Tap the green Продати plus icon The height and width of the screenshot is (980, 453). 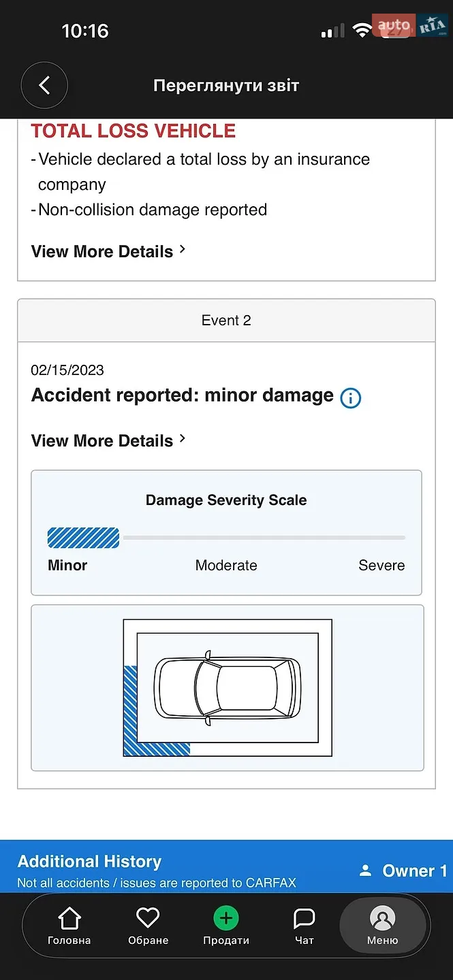(x=226, y=918)
